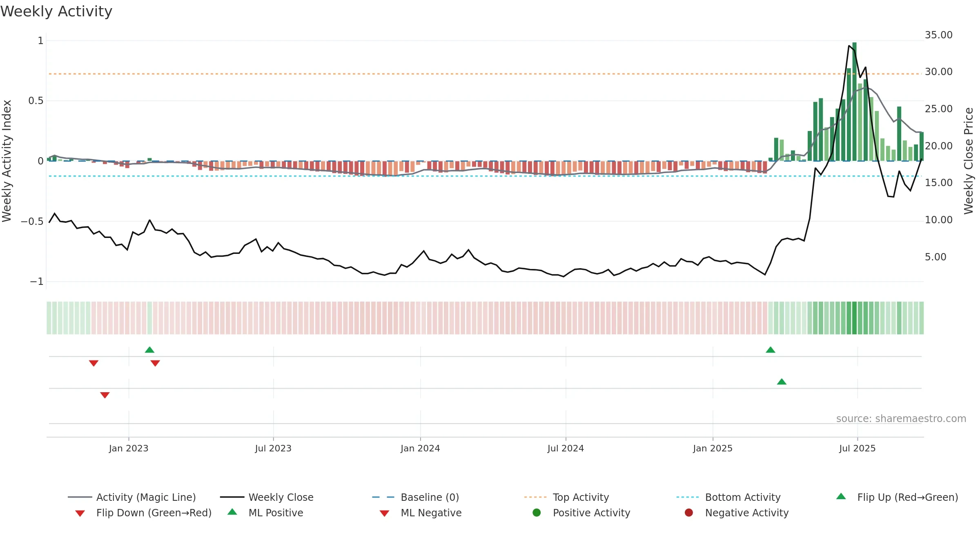Toggle Bottom Activity legend entry

tap(728, 497)
